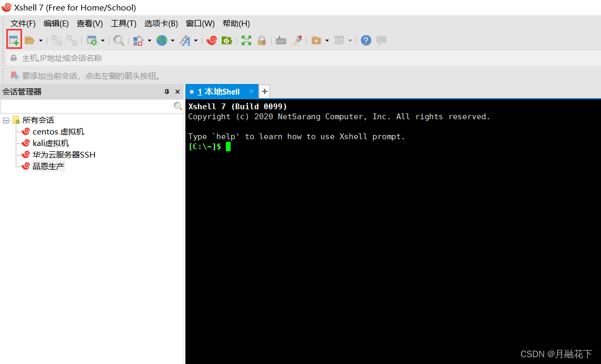Click the greyed-out Disconnect icon

tap(57, 40)
